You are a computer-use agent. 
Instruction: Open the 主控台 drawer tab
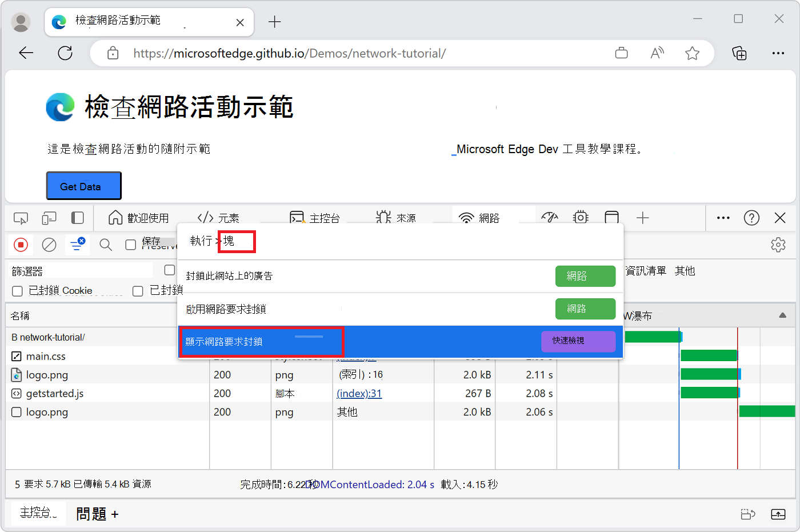click(38, 513)
